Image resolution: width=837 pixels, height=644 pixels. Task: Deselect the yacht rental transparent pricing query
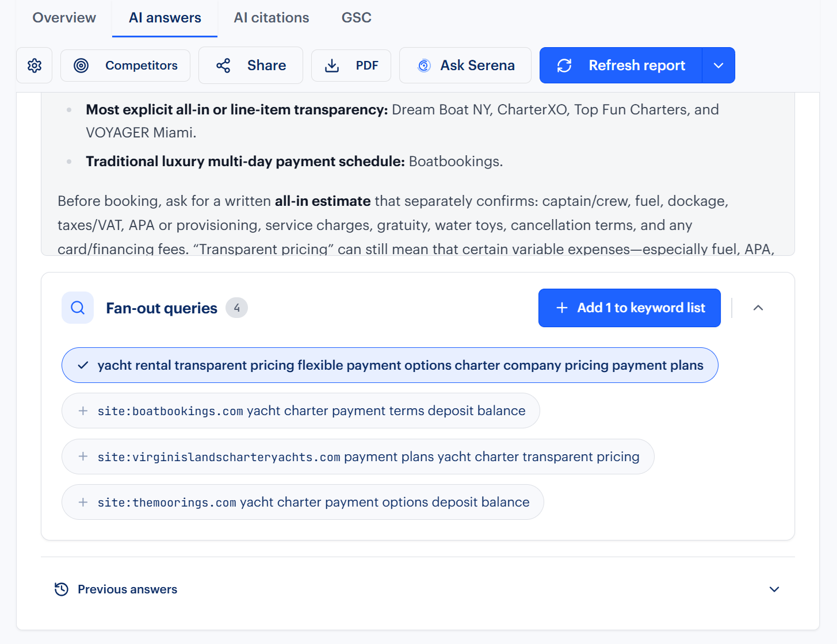coord(390,365)
